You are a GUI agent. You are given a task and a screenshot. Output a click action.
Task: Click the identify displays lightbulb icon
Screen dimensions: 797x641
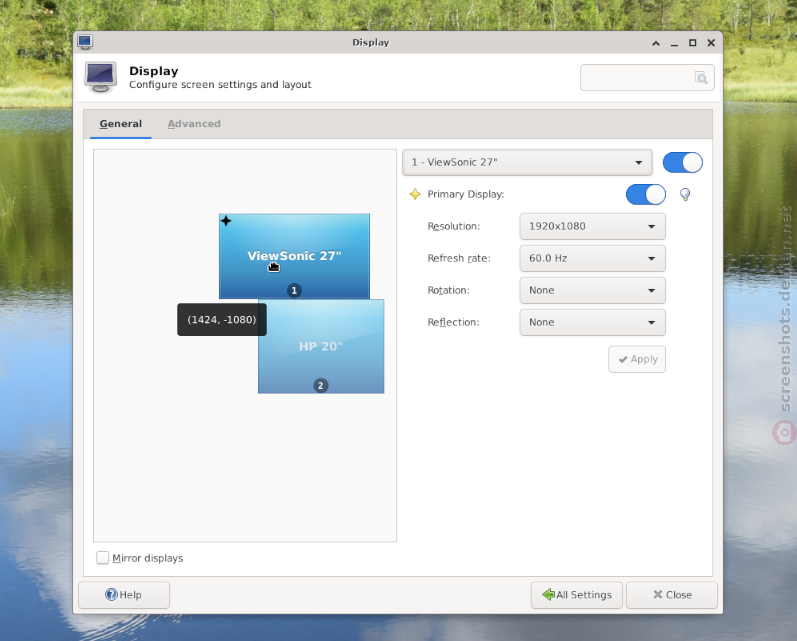685,194
